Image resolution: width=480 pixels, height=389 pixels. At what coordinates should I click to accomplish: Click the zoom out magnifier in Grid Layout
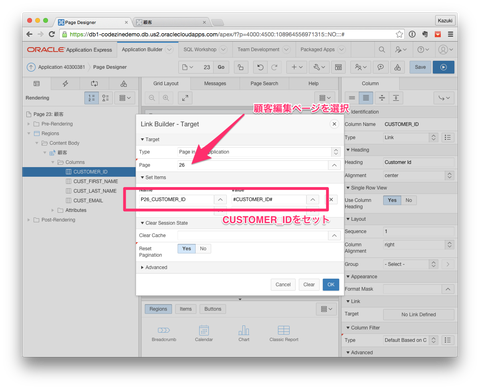point(152,98)
